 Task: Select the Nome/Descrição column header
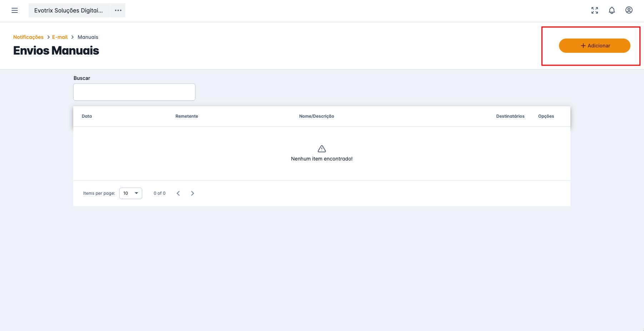pos(316,116)
